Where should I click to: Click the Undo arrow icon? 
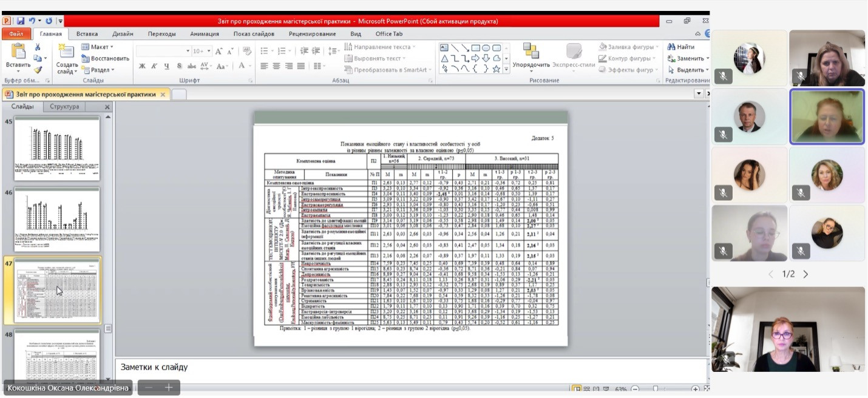(32, 21)
